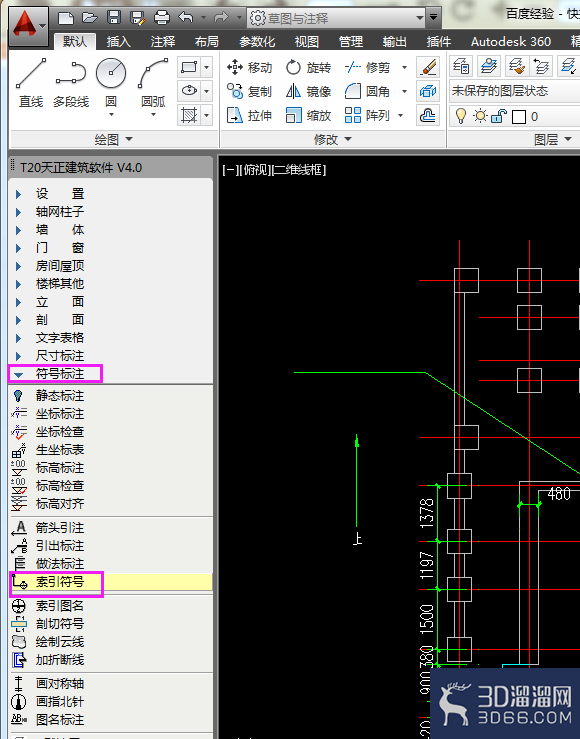Click the New file icon
The image size is (580, 739).
coord(65,18)
